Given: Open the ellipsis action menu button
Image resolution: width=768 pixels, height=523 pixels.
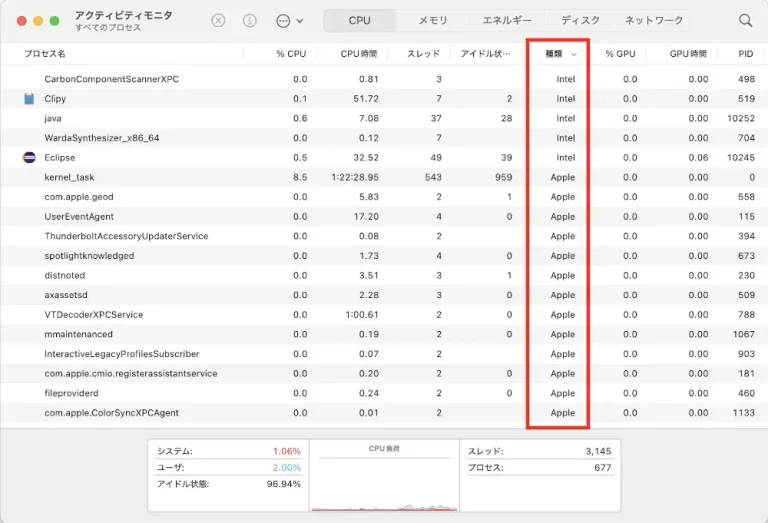Looking at the screenshot, I should (x=283, y=21).
